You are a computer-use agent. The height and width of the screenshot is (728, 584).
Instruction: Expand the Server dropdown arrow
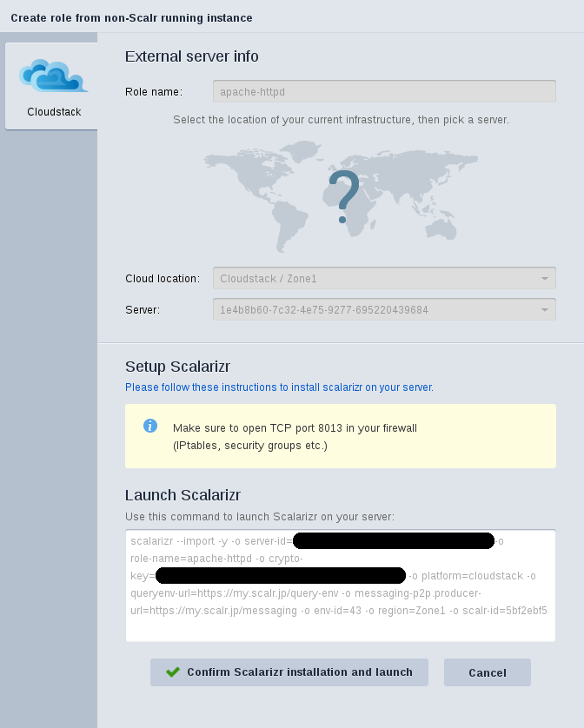(545, 309)
